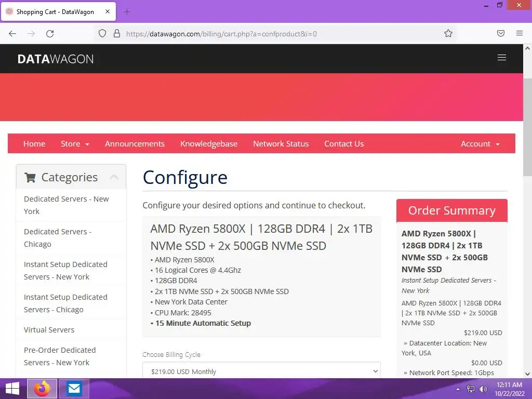
Task: Click Firefox icon in taskbar
Action: click(42, 389)
